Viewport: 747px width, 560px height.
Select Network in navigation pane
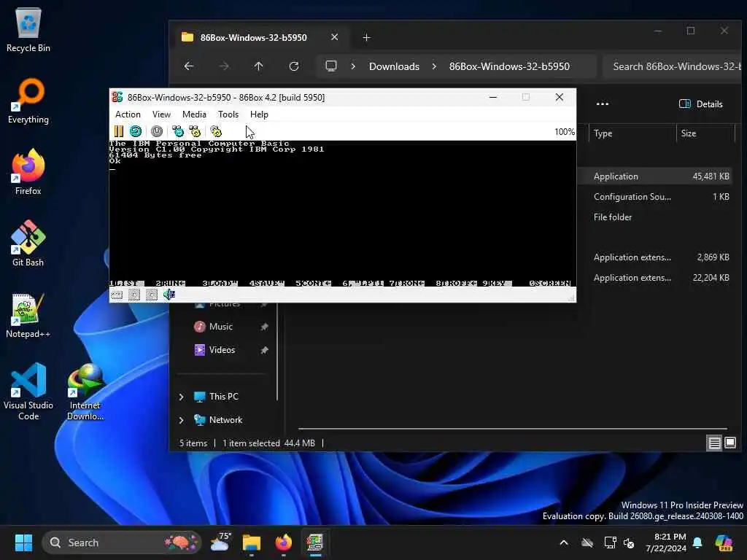click(x=225, y=420)
